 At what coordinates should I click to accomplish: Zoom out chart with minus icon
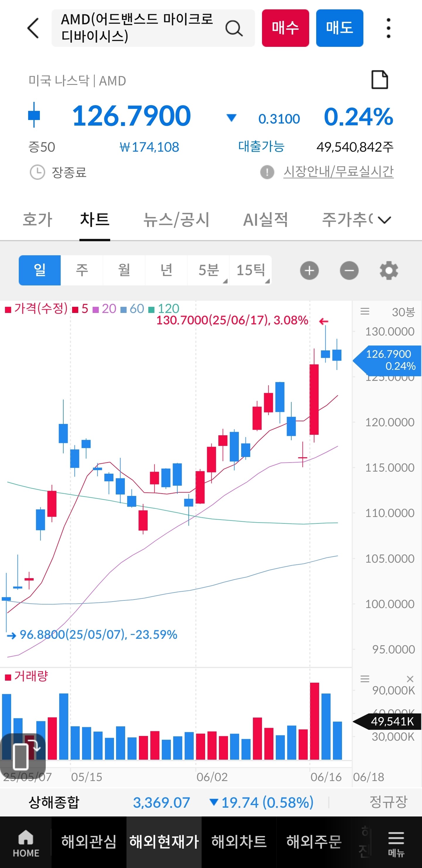point(349,270)
